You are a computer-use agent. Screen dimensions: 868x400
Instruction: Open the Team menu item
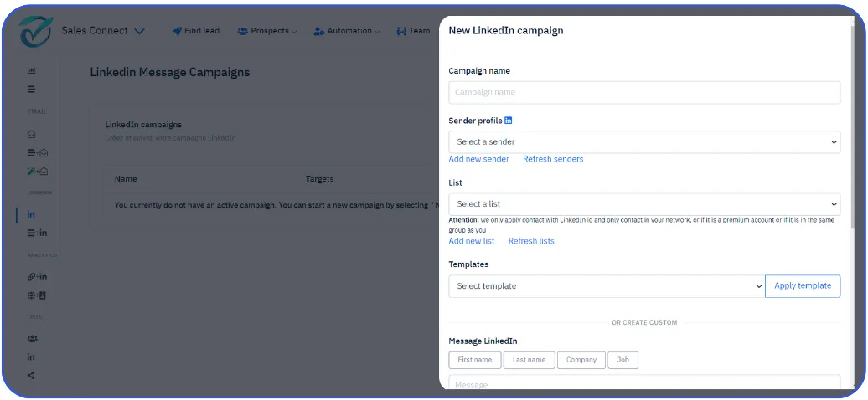tap(413, 31)
